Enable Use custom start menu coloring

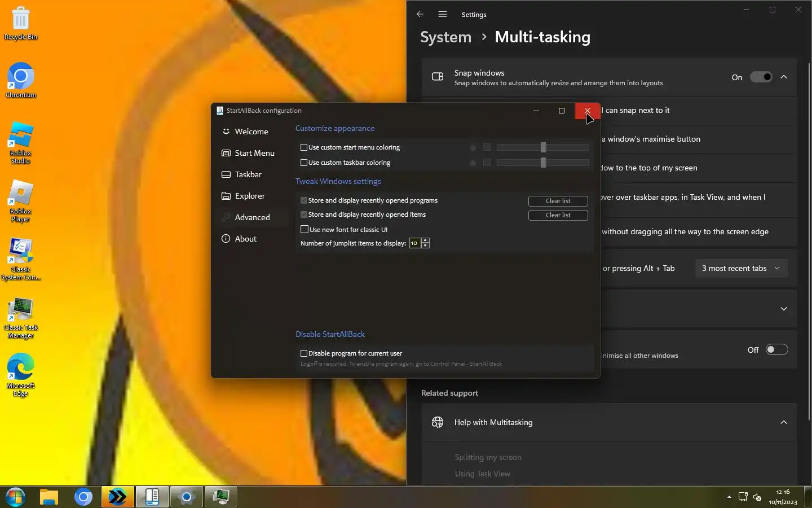304,147
